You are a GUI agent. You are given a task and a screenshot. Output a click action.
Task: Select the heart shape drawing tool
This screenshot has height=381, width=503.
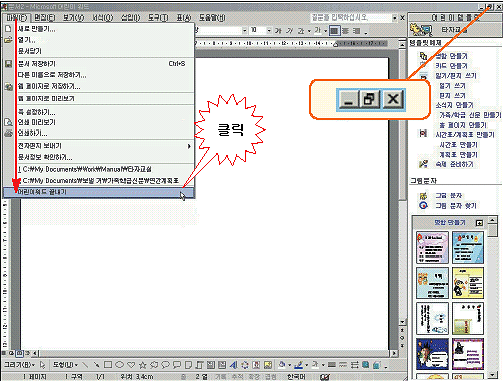pos(131,365)
